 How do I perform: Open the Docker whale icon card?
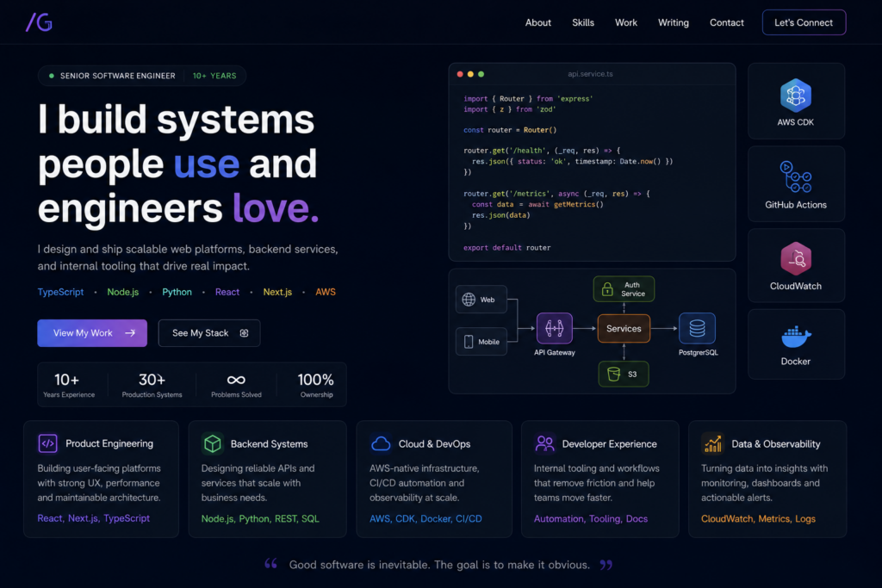(x=796, y=344)
